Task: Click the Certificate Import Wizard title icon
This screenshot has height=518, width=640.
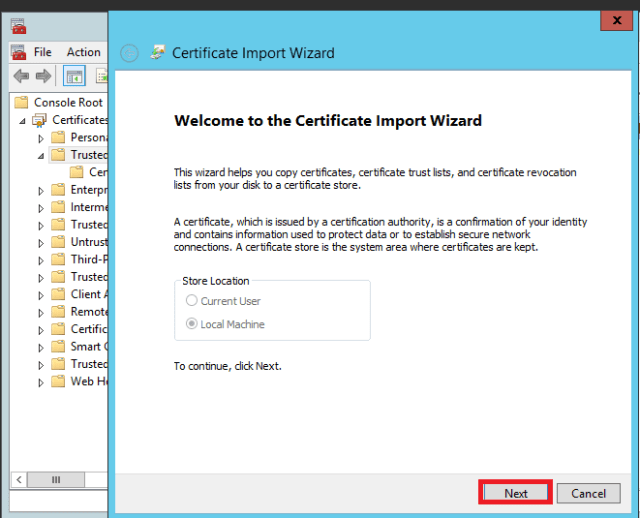Action: [x=158, y=53]
